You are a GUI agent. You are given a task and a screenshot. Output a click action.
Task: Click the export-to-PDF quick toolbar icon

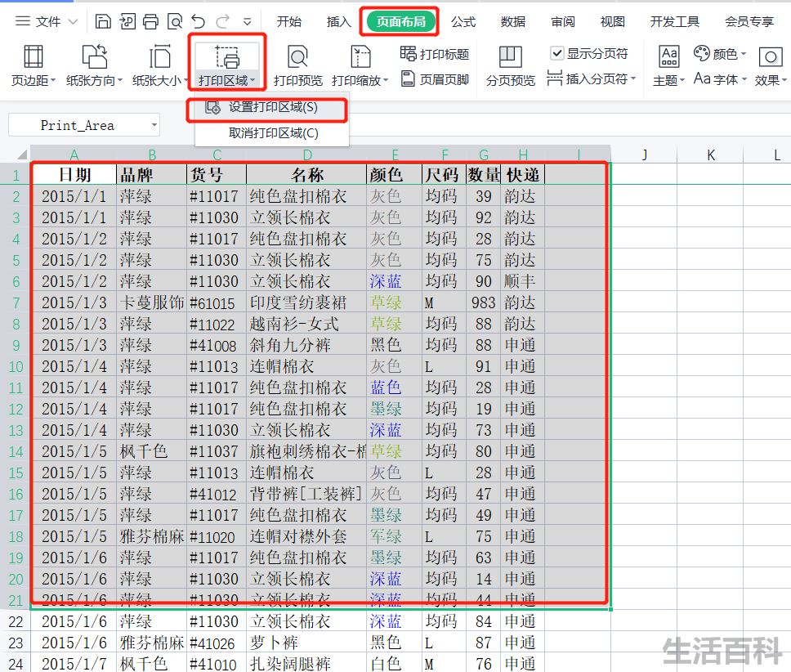[x=127, y=22]
